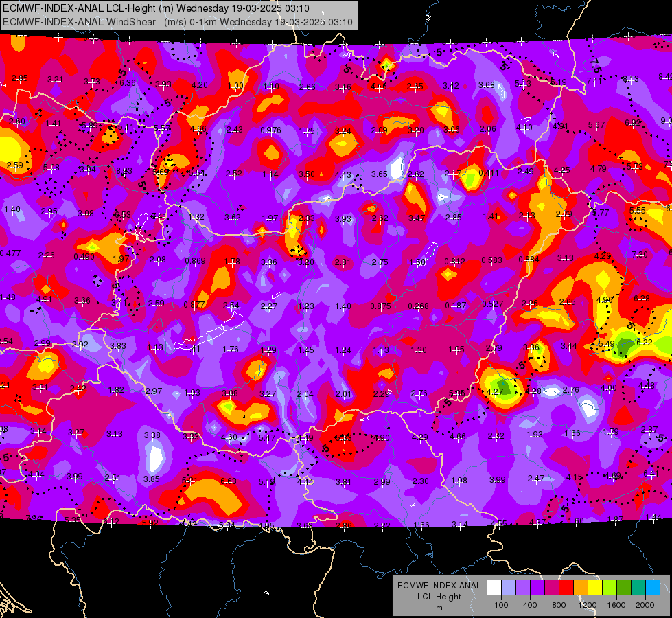
Task: Click the wind shear value "4.43"
Action: pyautogui.click(x=343, y=175)
